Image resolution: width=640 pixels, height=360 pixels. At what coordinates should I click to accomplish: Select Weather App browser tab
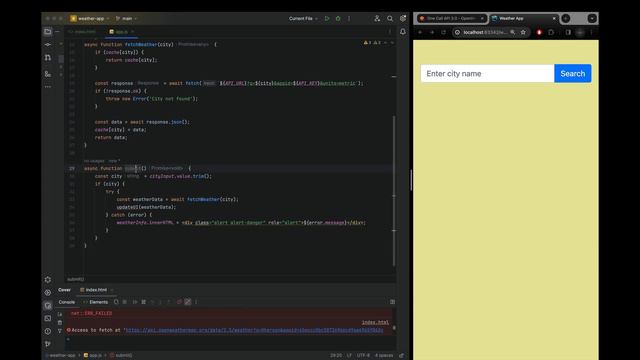[523, 18]
